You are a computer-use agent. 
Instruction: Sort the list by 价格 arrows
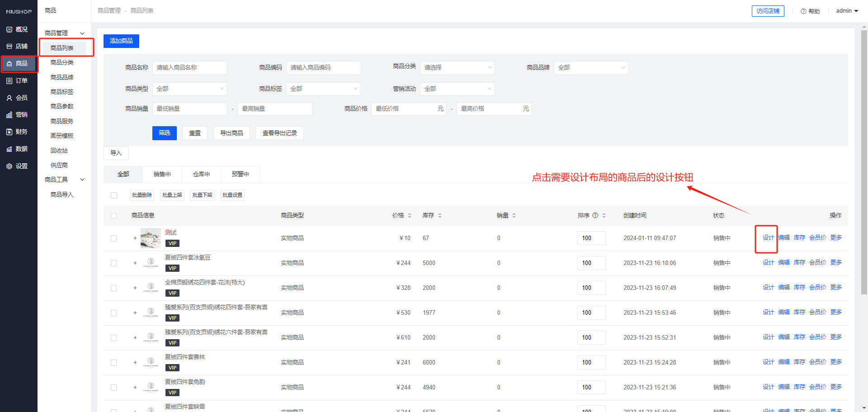pos(410,216)
